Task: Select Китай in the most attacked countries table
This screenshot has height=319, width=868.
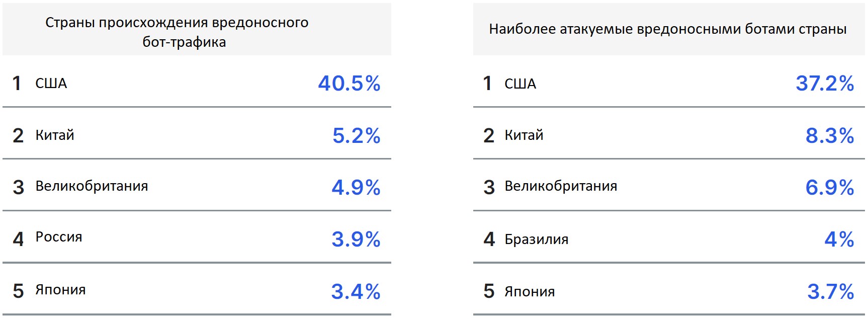Action: [x=524, y=135]
